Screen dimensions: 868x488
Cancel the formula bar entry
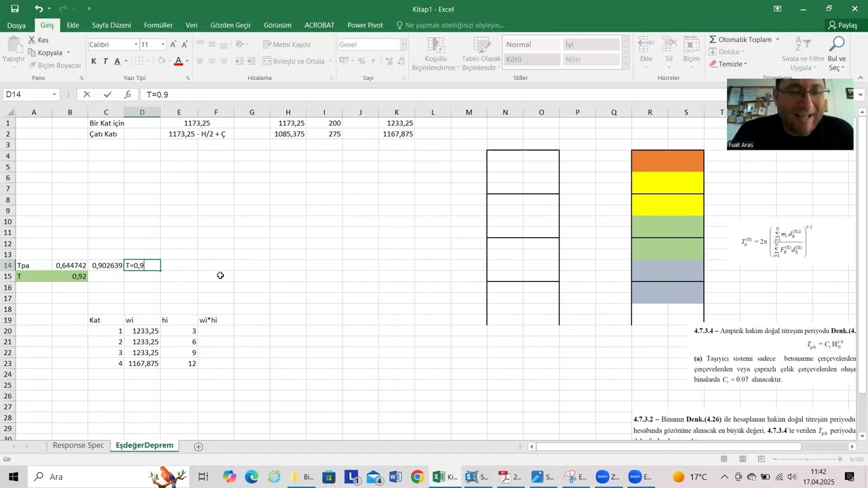(87, 95)
